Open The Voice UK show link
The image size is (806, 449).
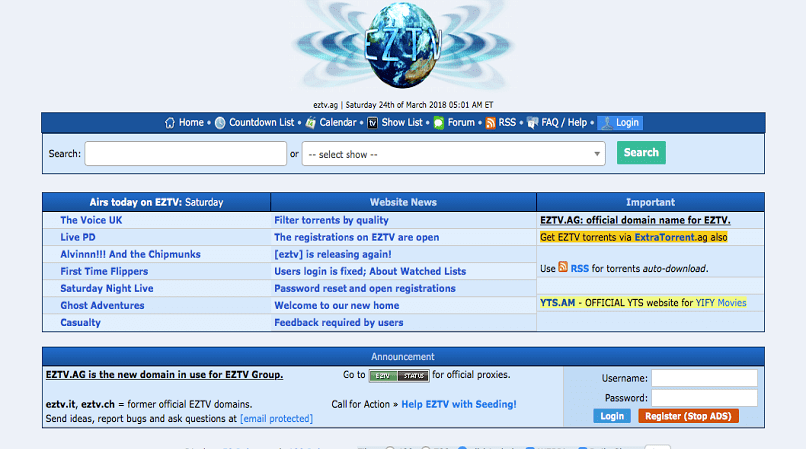pyautogui.click(x=91, y=220)
